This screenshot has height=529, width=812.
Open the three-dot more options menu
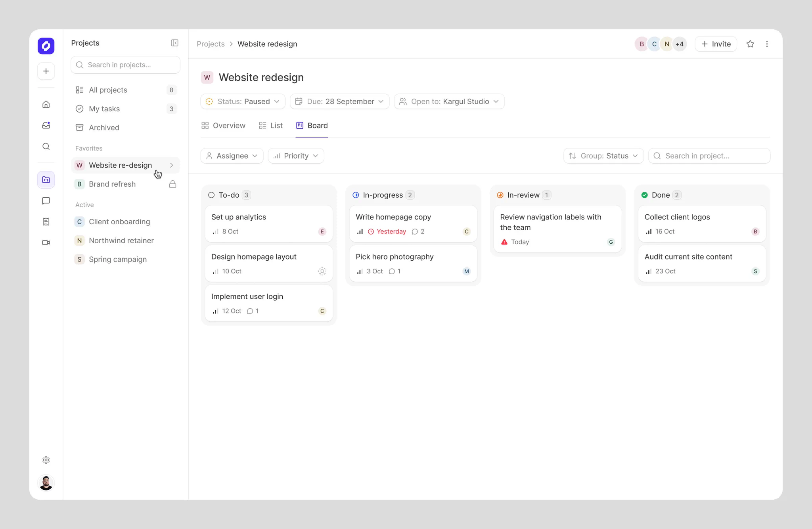pyautogui.click(x=767, y=44)
